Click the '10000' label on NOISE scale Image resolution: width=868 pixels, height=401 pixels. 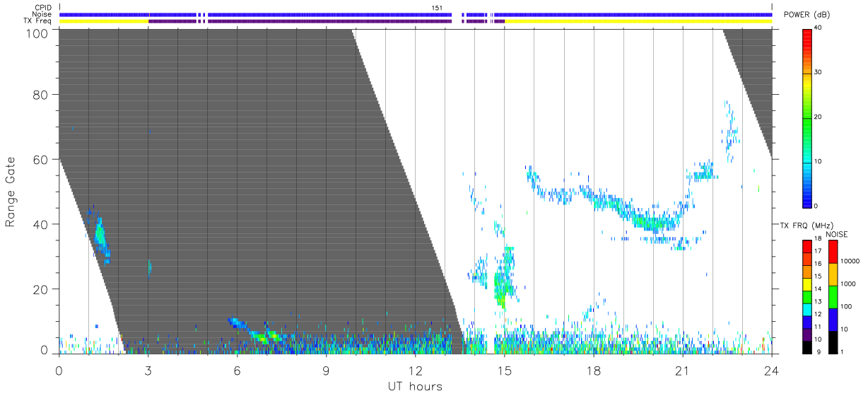(850, 261)
